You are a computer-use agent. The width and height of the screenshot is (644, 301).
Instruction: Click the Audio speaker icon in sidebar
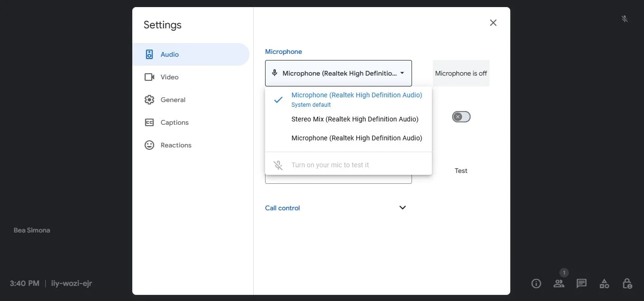tap(149, 54)
